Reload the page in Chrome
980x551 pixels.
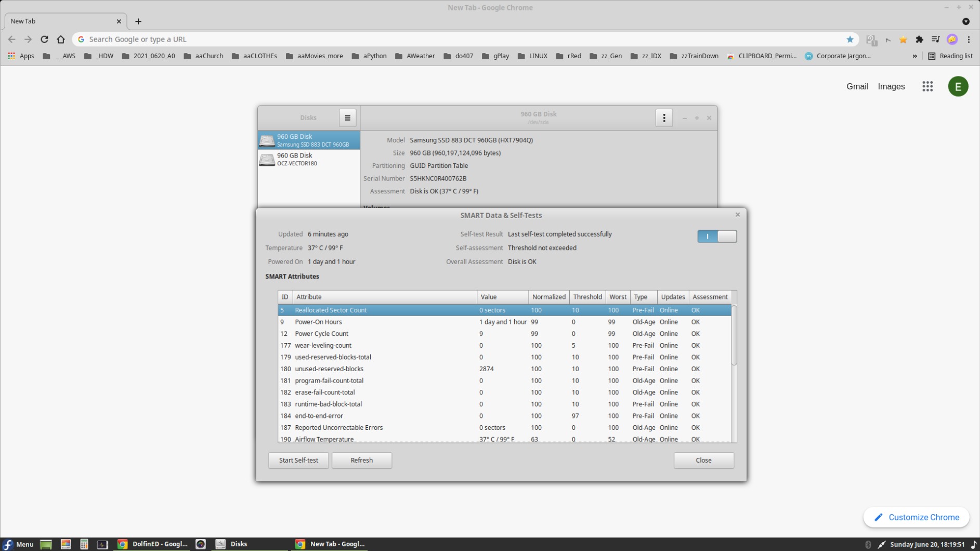click(x=45, y=40)
